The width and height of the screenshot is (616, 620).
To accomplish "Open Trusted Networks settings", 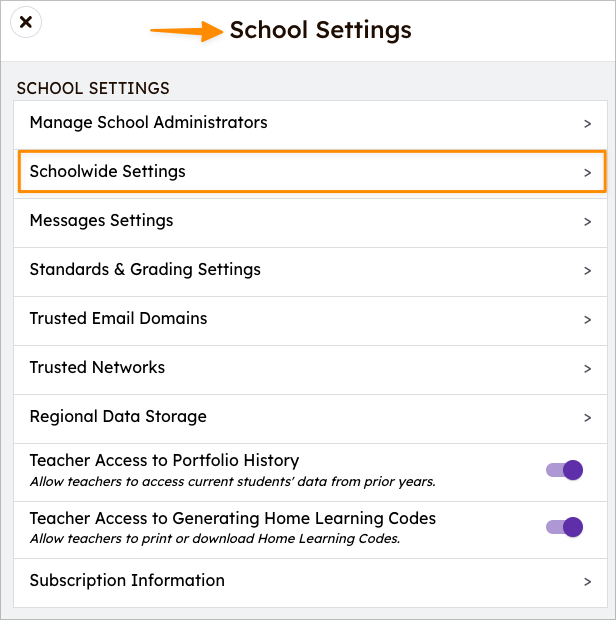I will 310,369.
